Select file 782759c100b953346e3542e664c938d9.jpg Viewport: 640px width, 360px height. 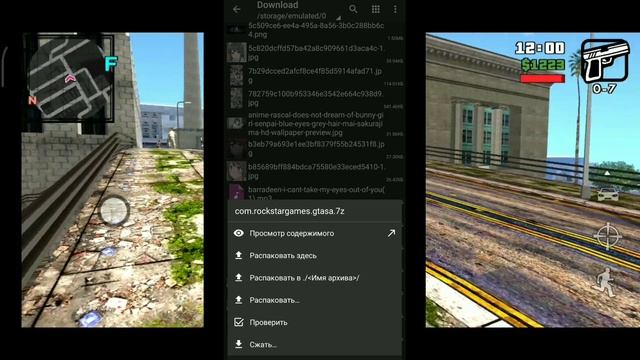[x=314, y=98]
